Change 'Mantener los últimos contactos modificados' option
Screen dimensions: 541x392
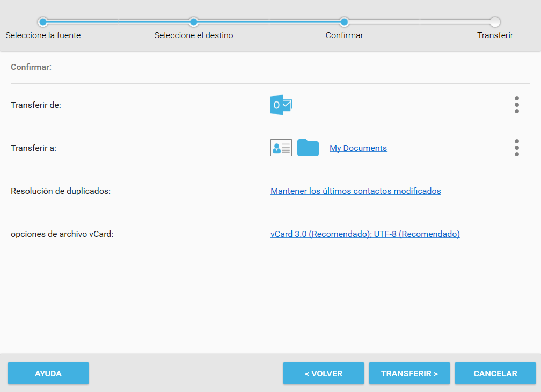355,191
